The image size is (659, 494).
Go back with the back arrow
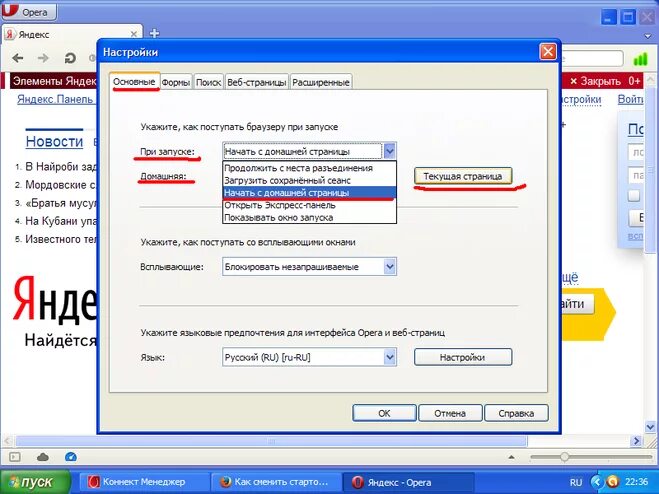pos(18,58)
